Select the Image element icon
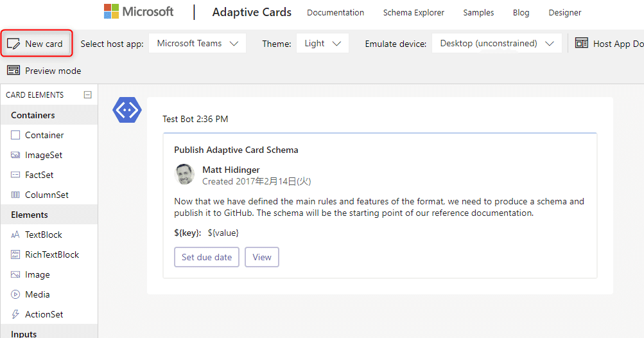Screen dimensions: 644x338 click(x=15, y=274)
